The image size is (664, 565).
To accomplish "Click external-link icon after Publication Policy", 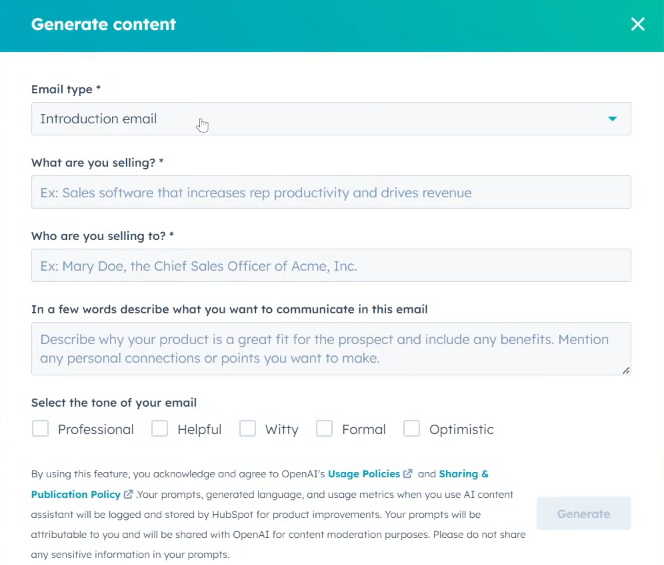I will [128, 494].
